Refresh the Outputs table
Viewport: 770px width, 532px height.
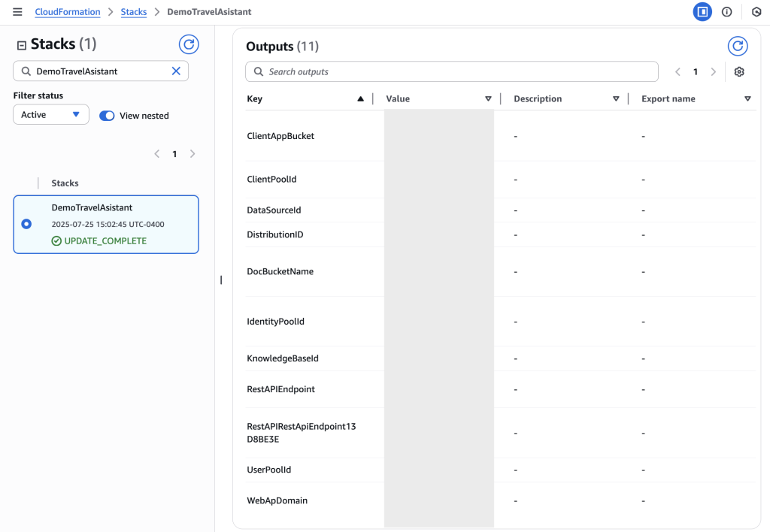(x=738, y=46)
